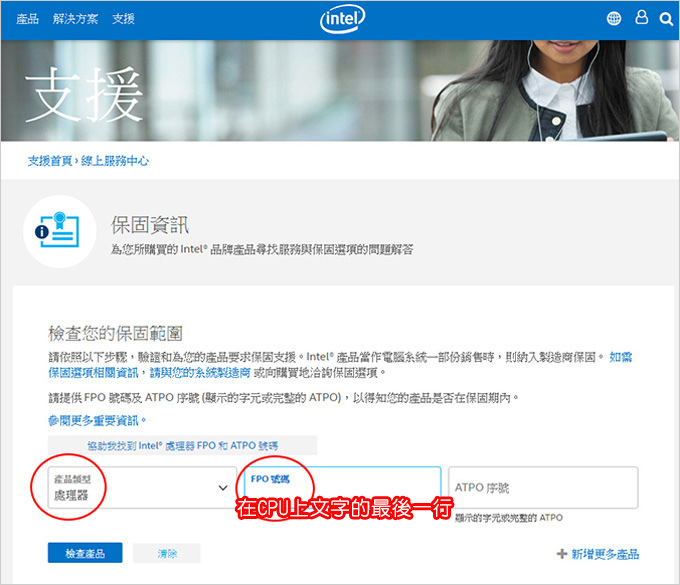This screenshot has width=680, height=585.
Task: Focus the FPO 號碼 input field
Action: click(x=343, y=487)
